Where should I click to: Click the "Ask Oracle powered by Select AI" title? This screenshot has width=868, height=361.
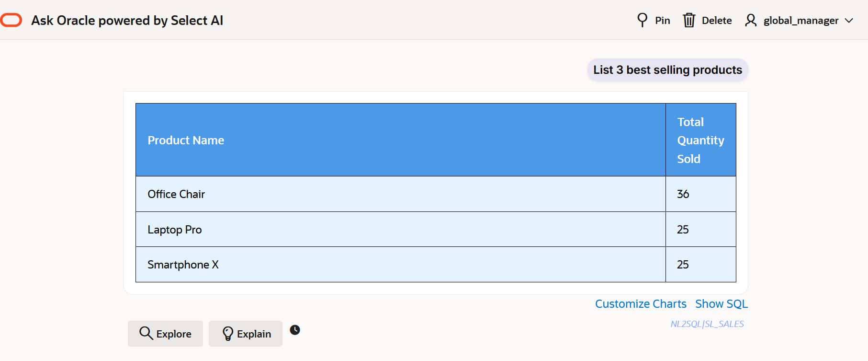(x=127, y=21)
